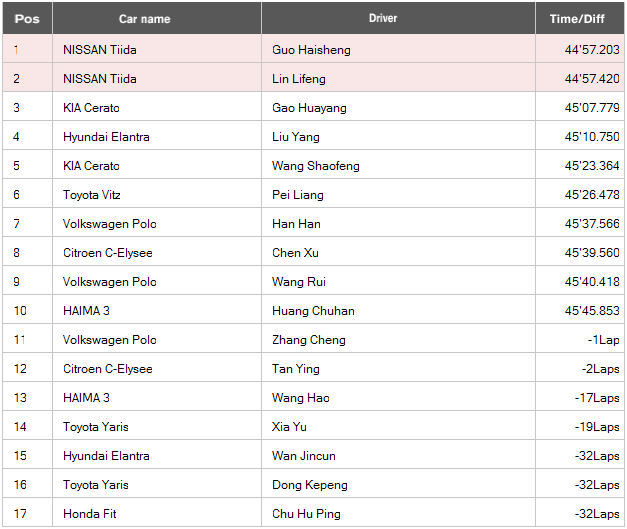
Task: Click the -17Laps entry for Wang Hao
Action: click(580, 397)
